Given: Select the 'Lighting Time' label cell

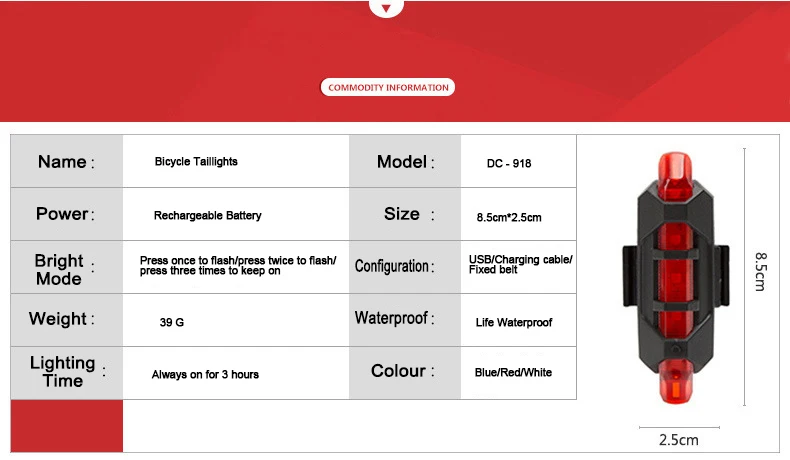Looking at the screenshot, I should (x=67, y=373).
